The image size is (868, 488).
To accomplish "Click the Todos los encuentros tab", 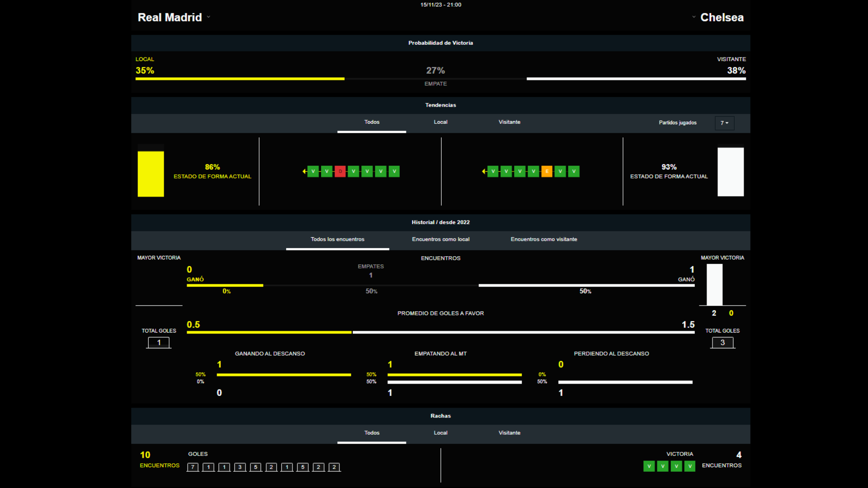I will pyautogui.click(x=337, y=239).
